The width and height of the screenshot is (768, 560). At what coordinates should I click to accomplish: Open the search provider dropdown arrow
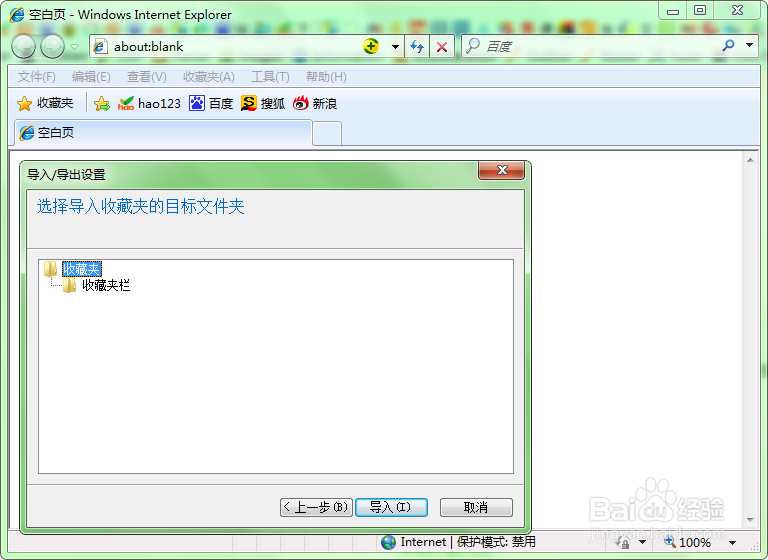[x=749, y=46]
